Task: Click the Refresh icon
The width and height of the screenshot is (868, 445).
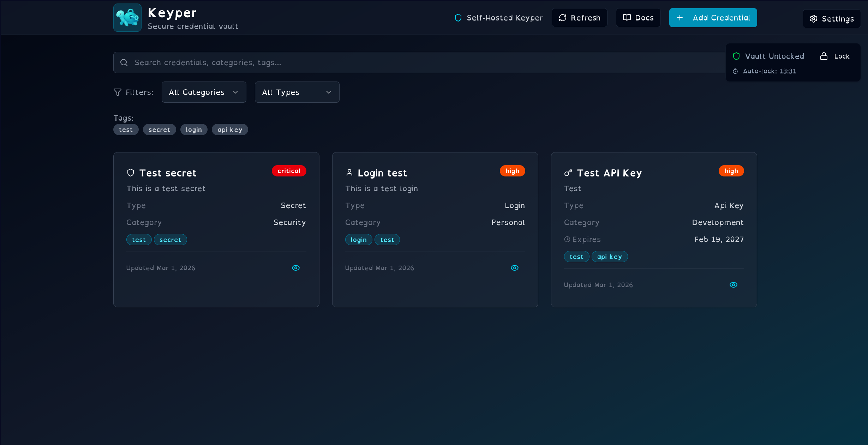Action: pyautogui.click(x=563, y=18)
